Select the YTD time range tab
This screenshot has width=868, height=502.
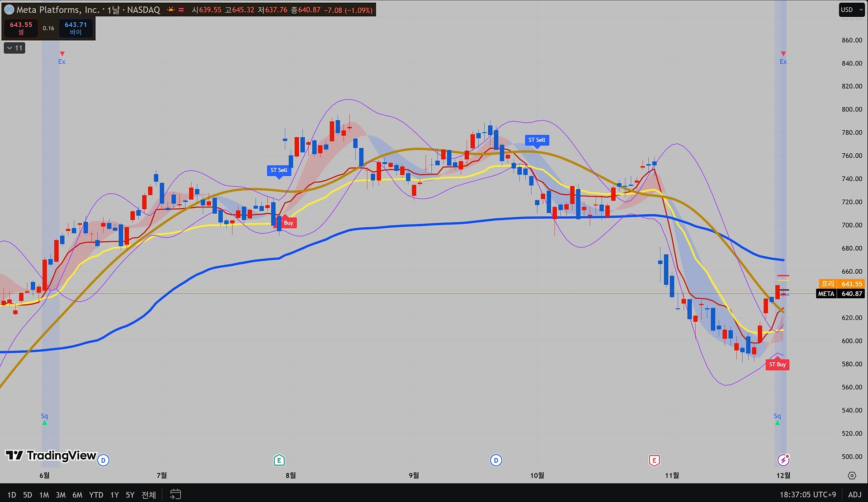tap(96, 495)
